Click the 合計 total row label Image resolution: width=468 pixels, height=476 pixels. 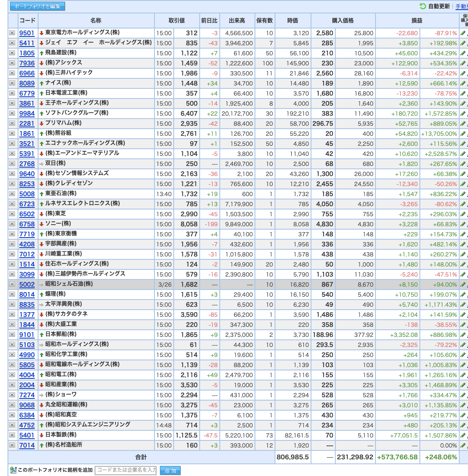tap(141, 457)
